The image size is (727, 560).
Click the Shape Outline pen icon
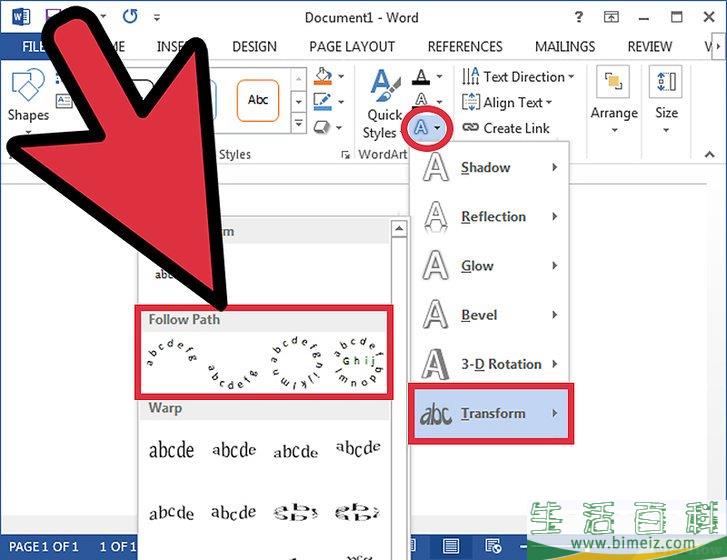(x=322, y=101)
